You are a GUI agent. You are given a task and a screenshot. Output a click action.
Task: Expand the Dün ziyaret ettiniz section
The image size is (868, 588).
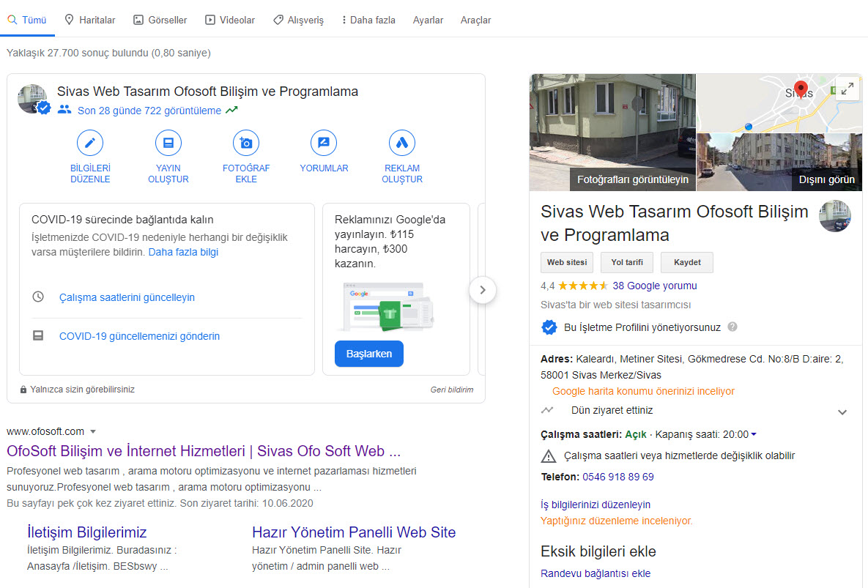842,412
